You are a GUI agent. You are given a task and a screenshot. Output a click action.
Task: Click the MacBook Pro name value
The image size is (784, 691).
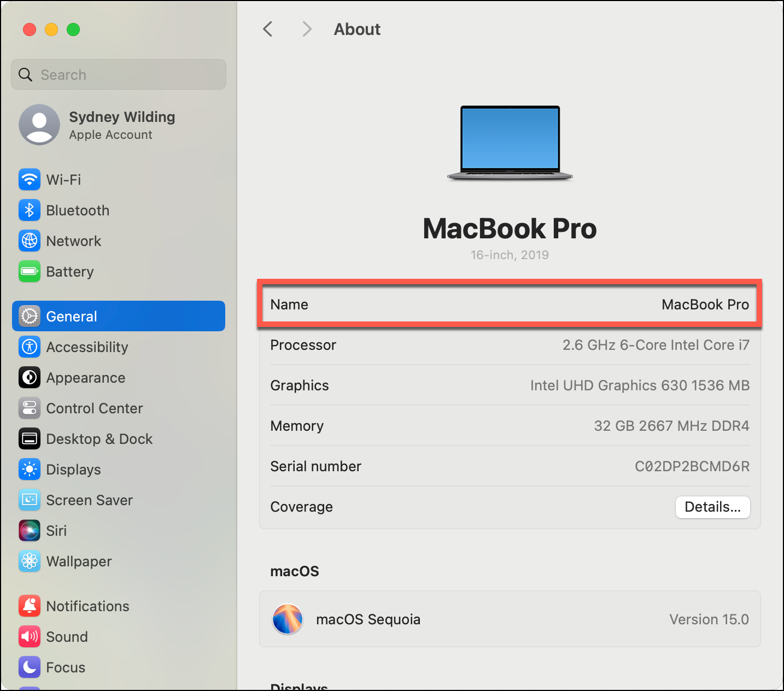tap(705, 304)
